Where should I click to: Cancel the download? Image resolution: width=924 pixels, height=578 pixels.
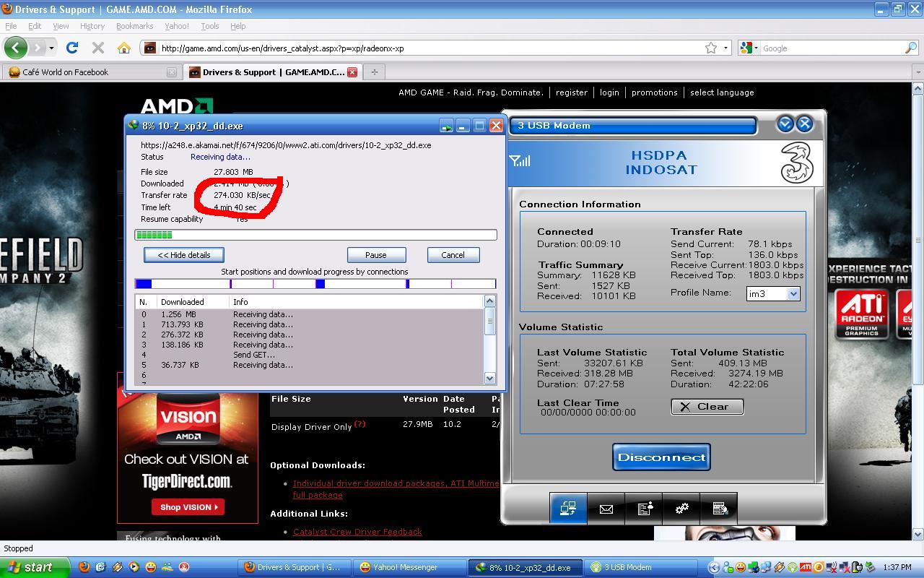[x=453, y=255]
